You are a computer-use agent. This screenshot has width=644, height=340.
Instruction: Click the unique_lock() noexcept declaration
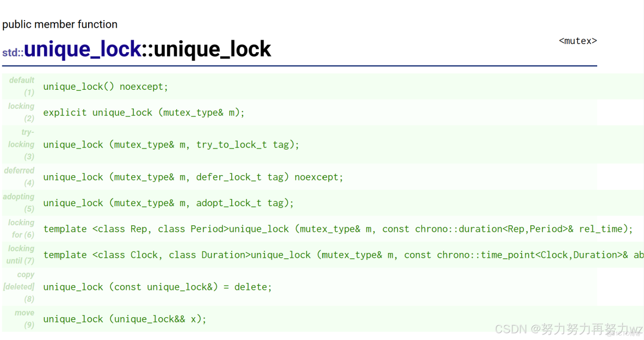(105, 86)
